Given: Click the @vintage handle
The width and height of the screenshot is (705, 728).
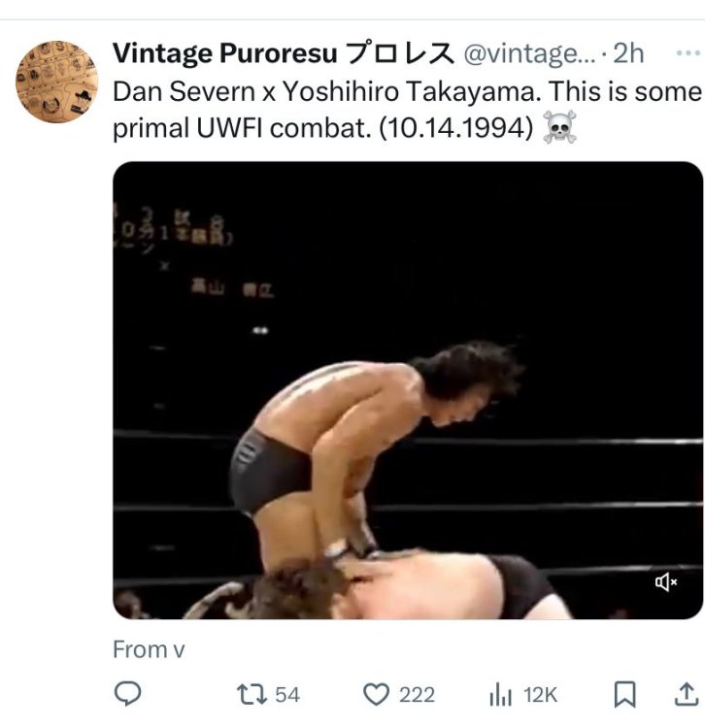Looking at the screenshot, I should click(x=524, y=53).
